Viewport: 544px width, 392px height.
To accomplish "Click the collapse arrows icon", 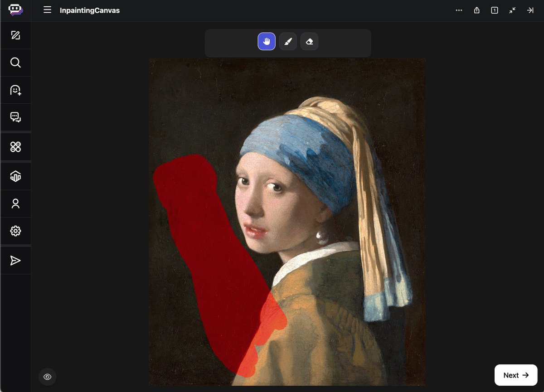I will click(x=512, y=10).
